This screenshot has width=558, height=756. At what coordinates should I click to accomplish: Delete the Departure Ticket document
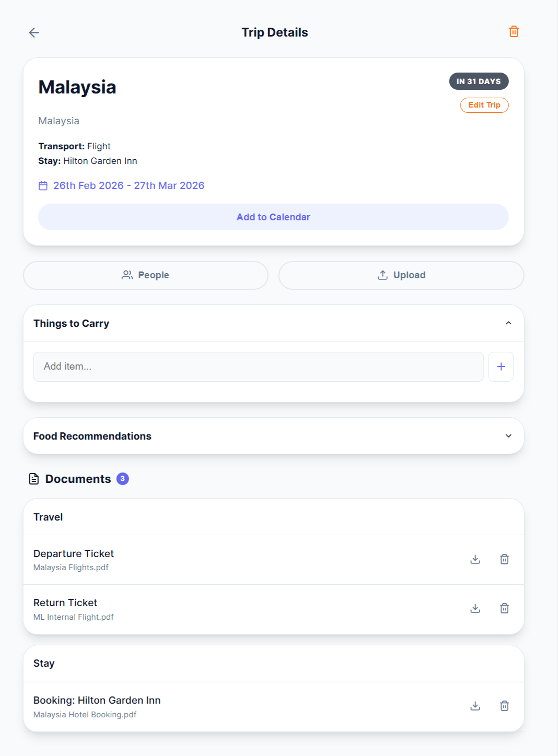click(x=504, y=559)
